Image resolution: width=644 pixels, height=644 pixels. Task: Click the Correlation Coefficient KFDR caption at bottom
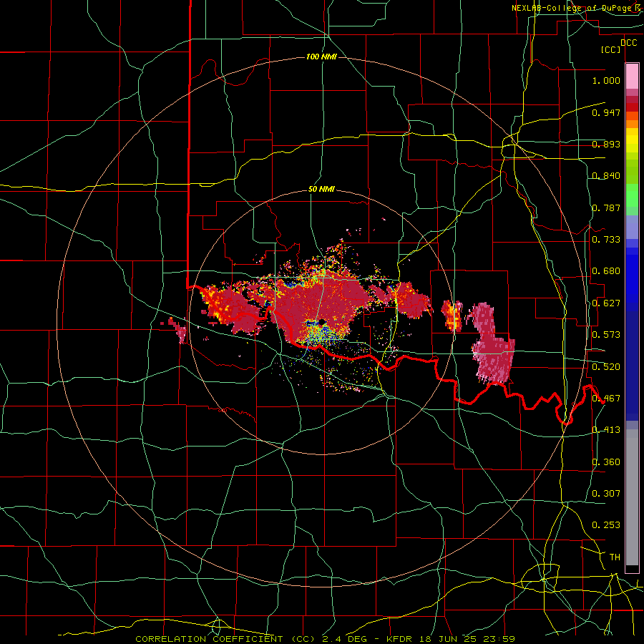(x=325, y=639)
